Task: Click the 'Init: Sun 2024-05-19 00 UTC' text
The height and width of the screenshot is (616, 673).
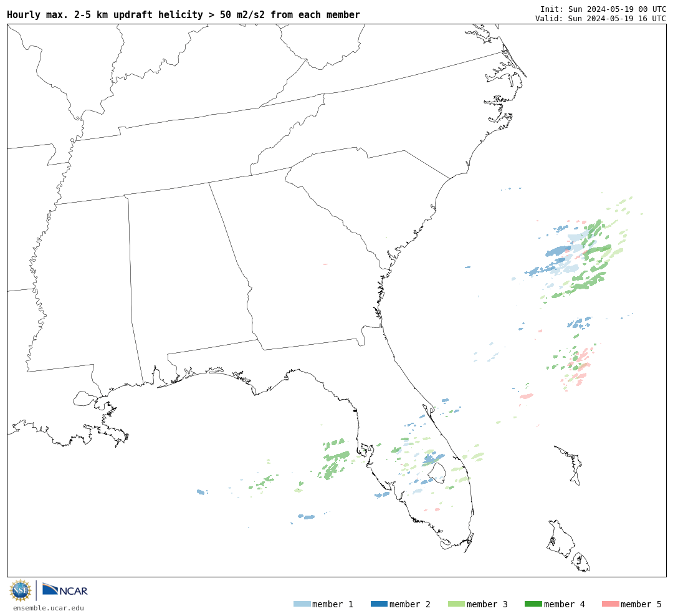Action: coord(603,9)
